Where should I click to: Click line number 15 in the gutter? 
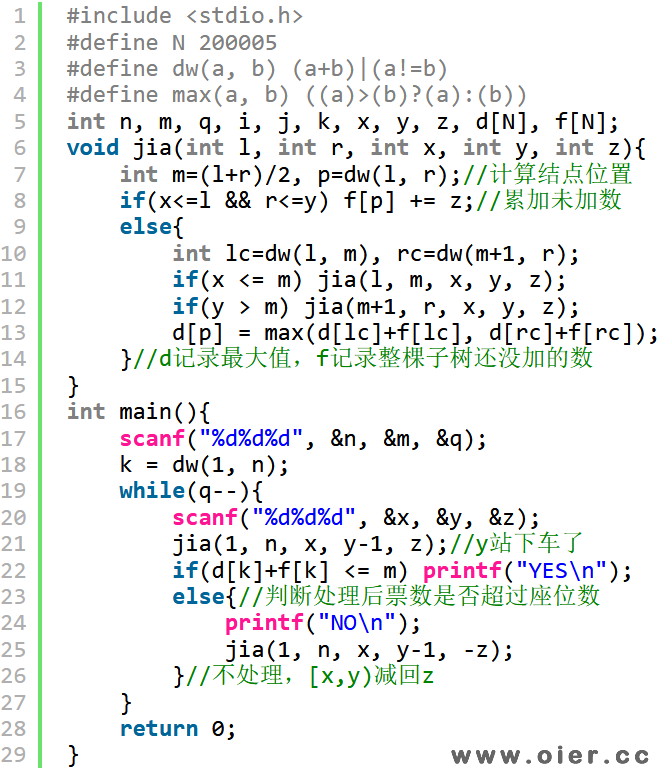tap(13, 386)
